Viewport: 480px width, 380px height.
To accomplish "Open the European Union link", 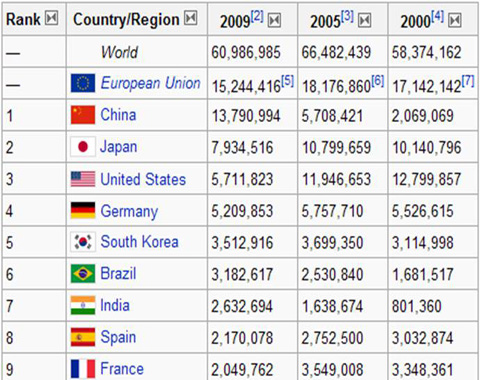I will coord(151,83).
